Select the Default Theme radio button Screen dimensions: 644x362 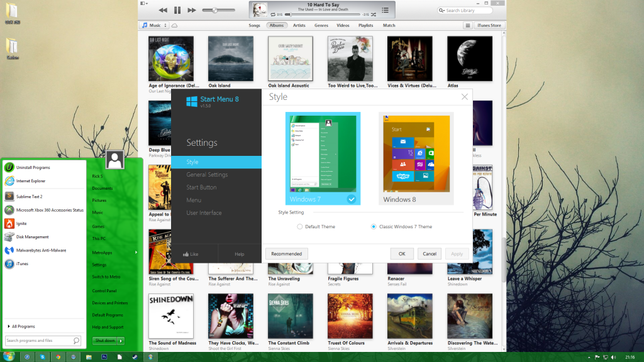point(300,226)
